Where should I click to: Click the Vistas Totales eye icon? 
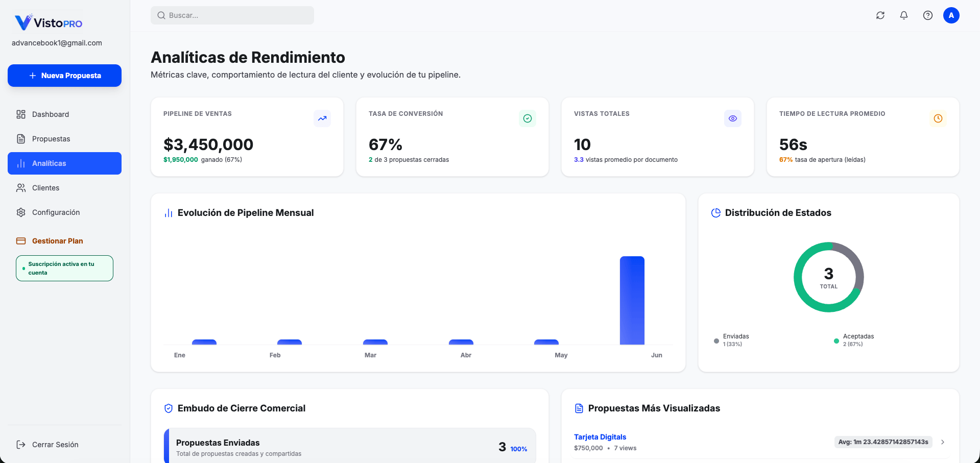pyautogui.click(x=733, y=118)
